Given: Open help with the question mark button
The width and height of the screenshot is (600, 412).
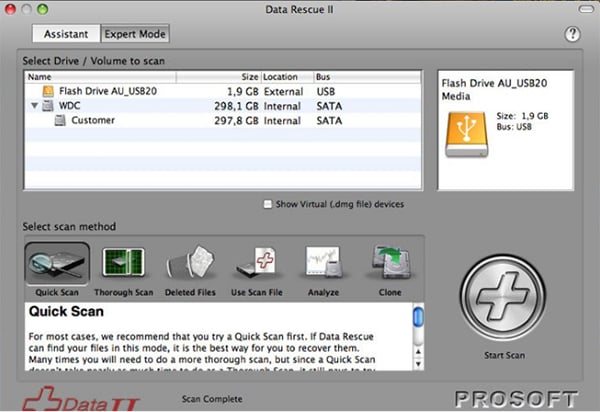Looking at the screenshot, I should [572, 34].
